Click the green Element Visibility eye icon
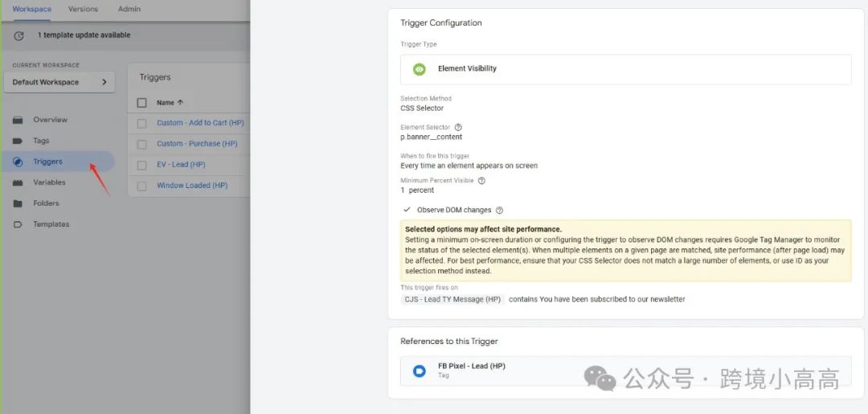Screen dimensions: 868x414 420,69
